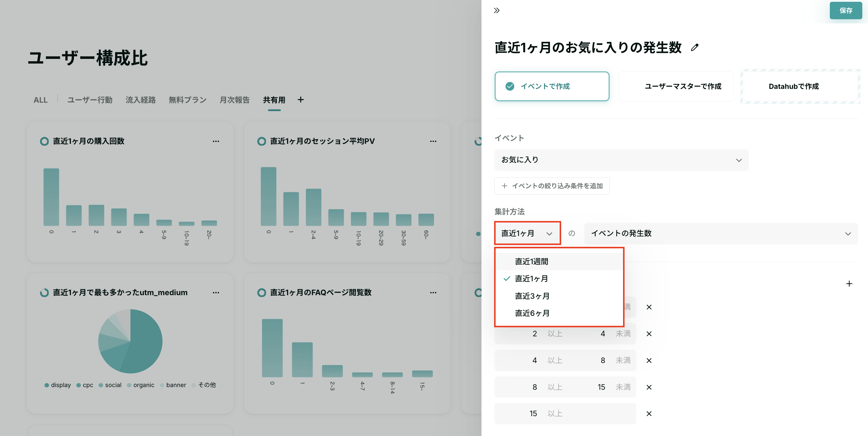Image resolution: width=868 pixels, height=436 pixels.
Task: Edit lower bound value 2 in range row
Action: 534,334
